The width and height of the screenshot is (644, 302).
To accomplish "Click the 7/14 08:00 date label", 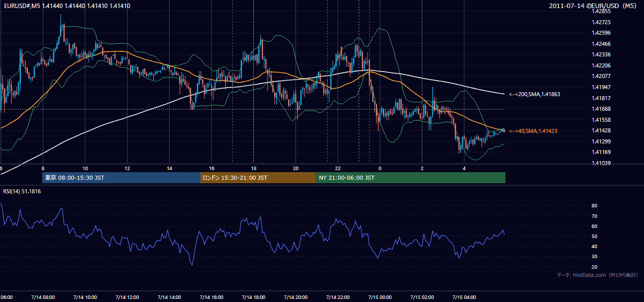I will coord(43,297).
